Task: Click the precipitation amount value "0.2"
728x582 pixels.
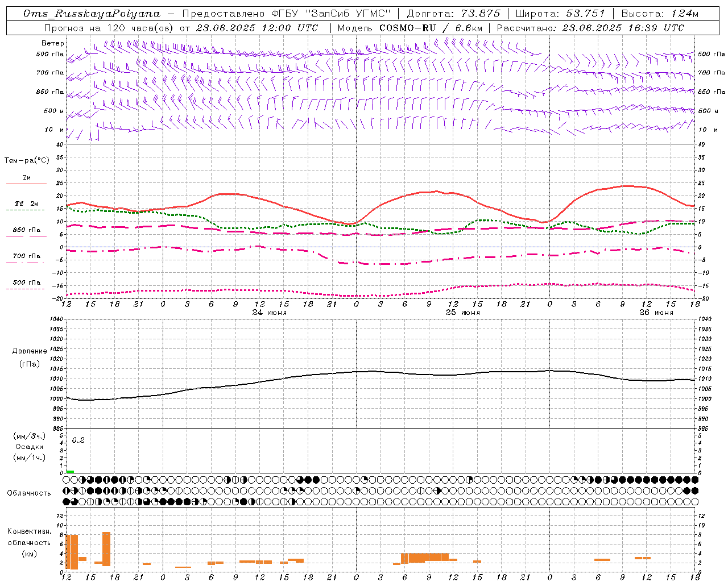Action: click(x=78, y=440)
